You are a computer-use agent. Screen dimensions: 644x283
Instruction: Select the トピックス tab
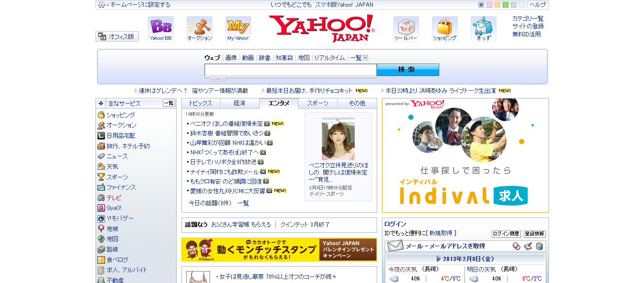click(x=201, y=103)
